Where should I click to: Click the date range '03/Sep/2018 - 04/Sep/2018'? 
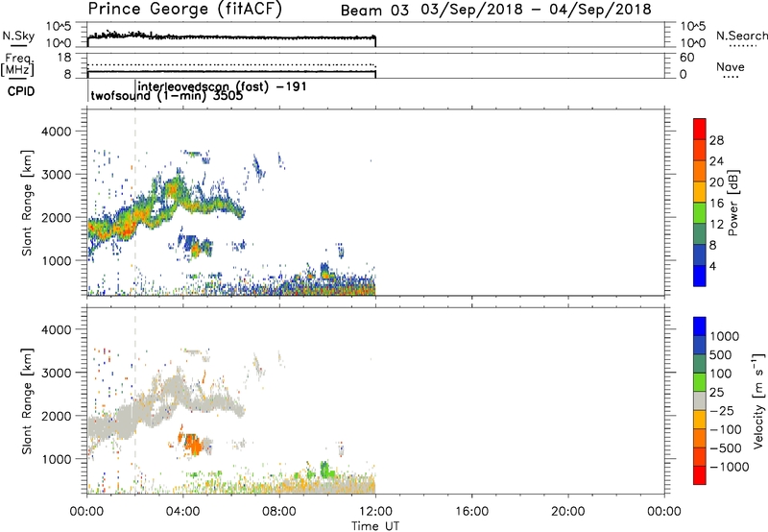pyautogui.click(x=537, y=10)
